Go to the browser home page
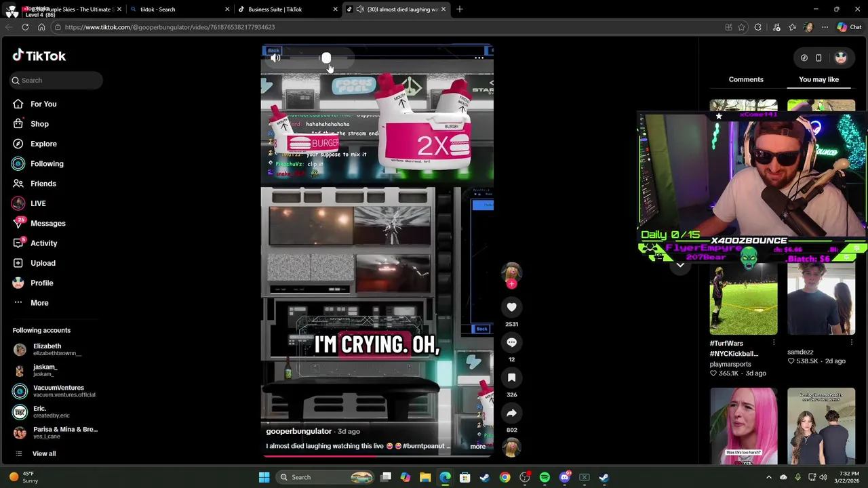 41,27
